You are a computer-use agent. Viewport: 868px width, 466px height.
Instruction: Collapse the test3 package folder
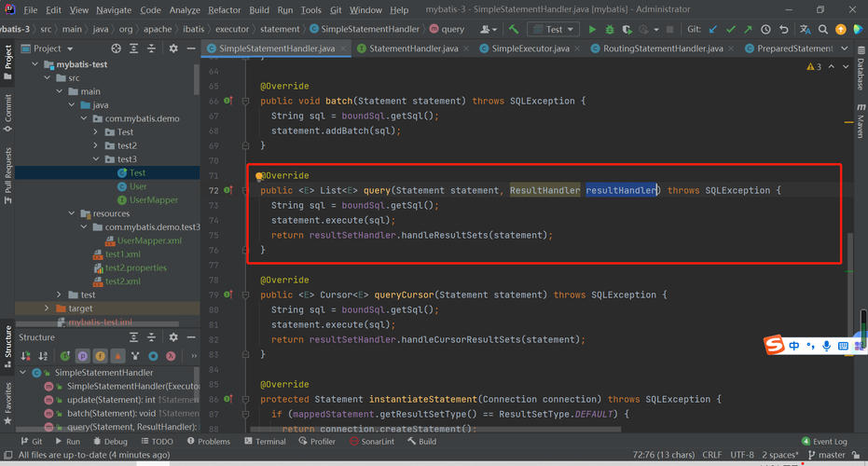tap(96, 159)
